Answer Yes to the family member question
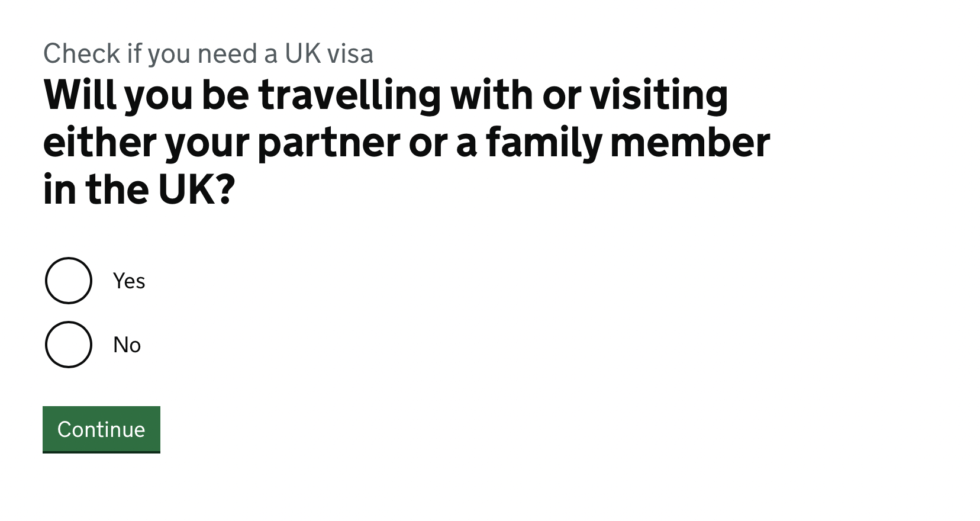The height and width of the screenshot is (521, 980). click(69, 281)
